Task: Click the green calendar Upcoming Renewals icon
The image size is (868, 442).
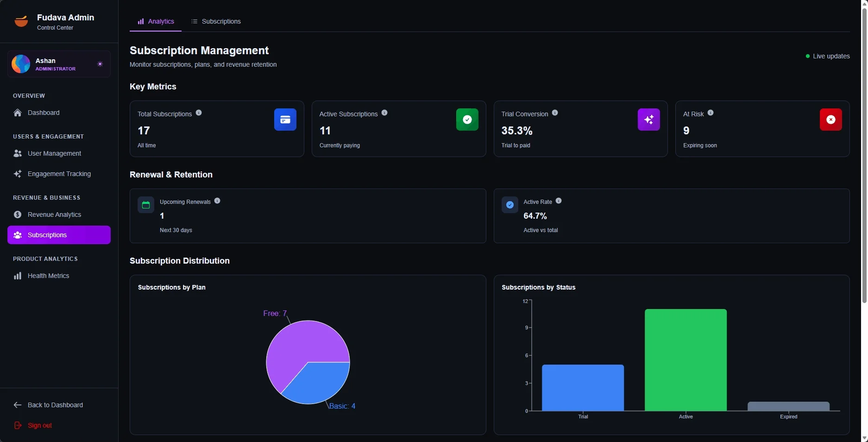Action: pos(146,205)
